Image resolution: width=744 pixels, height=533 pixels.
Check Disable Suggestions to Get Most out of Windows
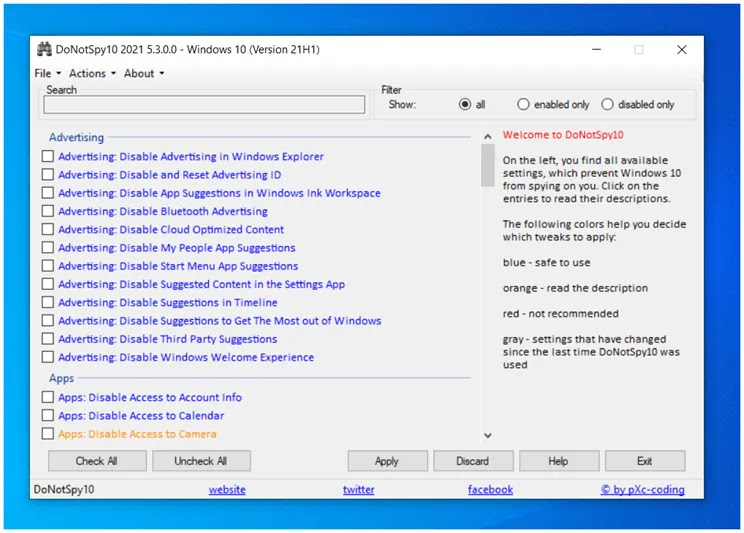pyautogui.click(x=47, y=321)
